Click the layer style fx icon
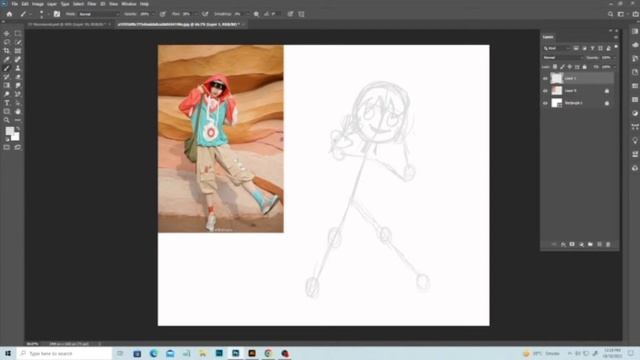Screen dimensions: 640x360 [563, 244]
